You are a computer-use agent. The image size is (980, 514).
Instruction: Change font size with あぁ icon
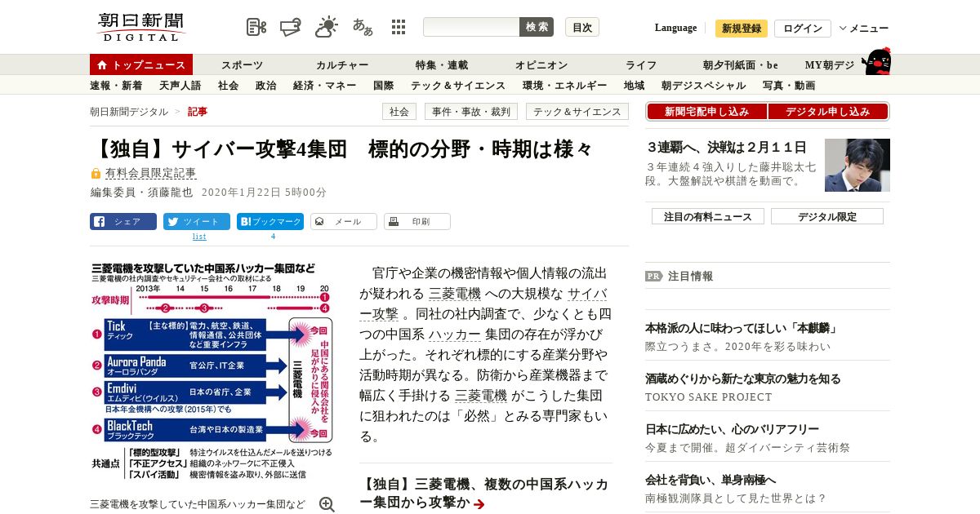click(363, 27)
